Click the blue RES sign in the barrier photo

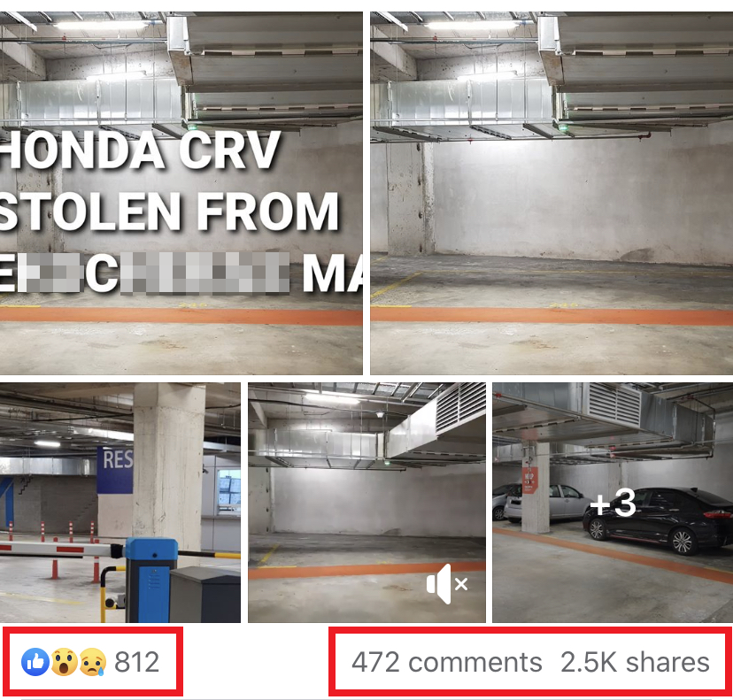pos(115,470)
